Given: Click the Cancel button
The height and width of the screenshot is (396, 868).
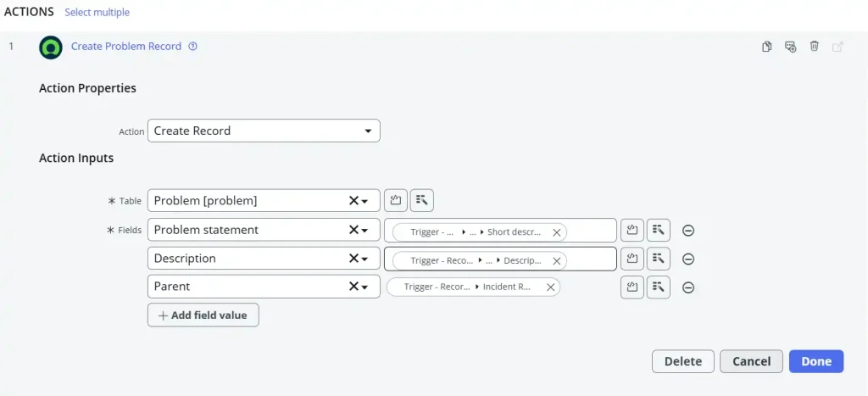Looking at the screenshot, I should 751,361.
